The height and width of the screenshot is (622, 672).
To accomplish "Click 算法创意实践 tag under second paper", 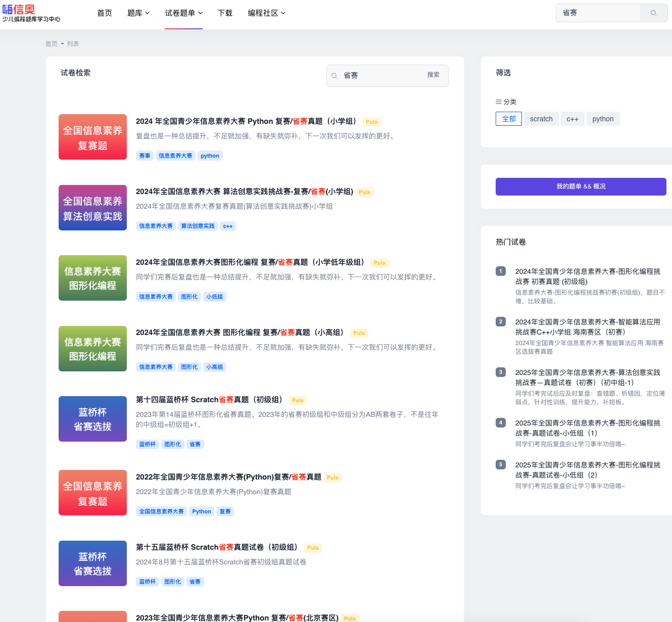I will click(x=198, y=226).
